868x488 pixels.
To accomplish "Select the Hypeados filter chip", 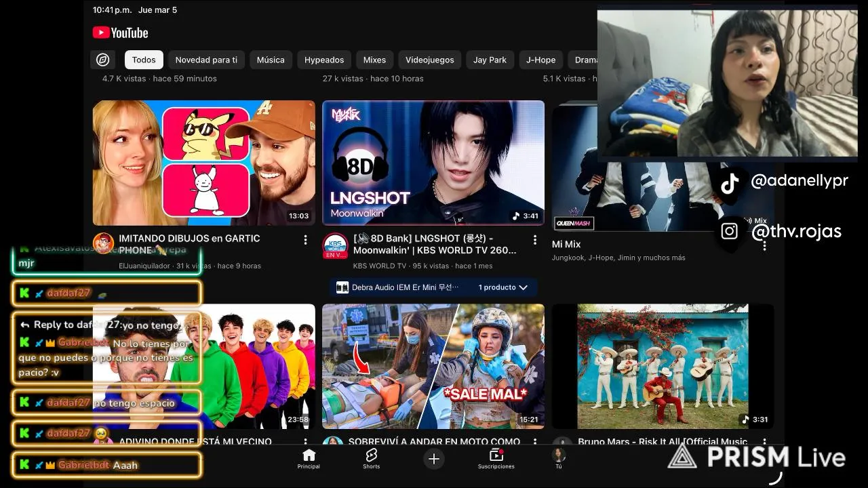I will [x=324, y=60].
